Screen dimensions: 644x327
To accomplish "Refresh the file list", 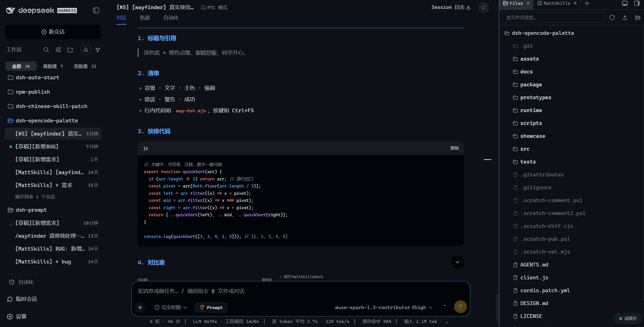I will (612, 17).
